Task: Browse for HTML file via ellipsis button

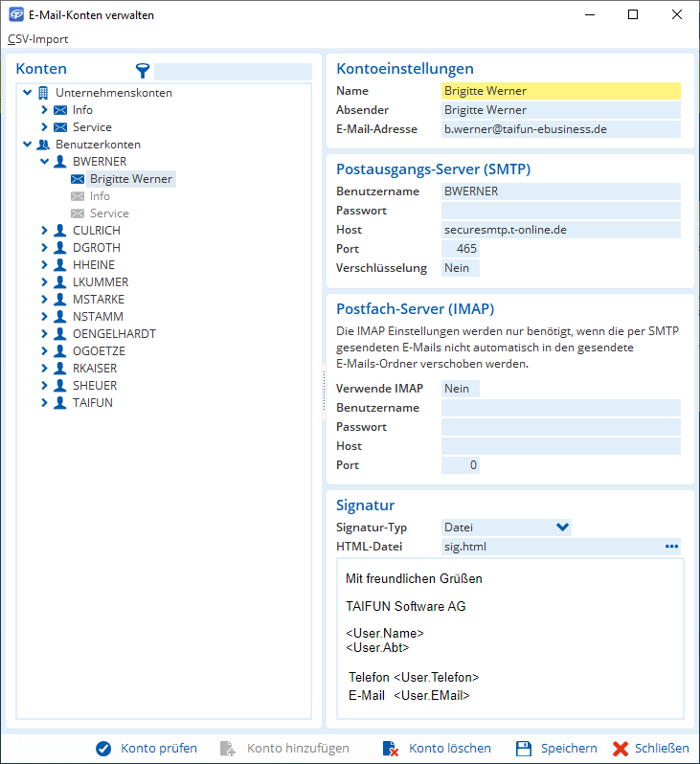Action: (x=671, y=547)
